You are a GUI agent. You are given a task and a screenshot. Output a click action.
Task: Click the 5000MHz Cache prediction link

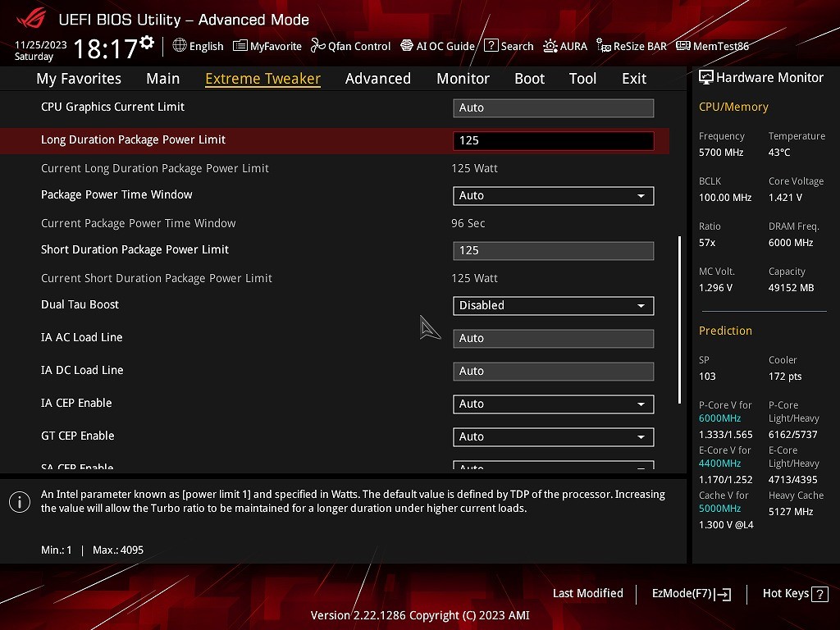click(x=719, y=508)
